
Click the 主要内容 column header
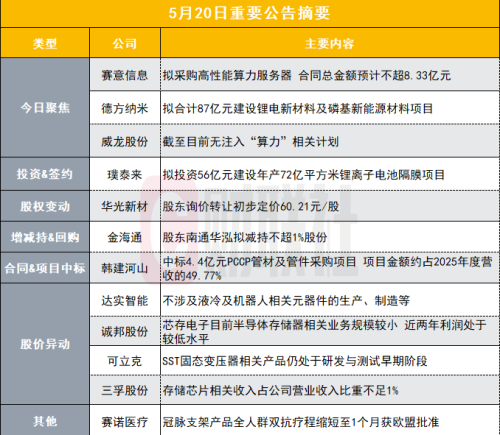pos(329,43)
